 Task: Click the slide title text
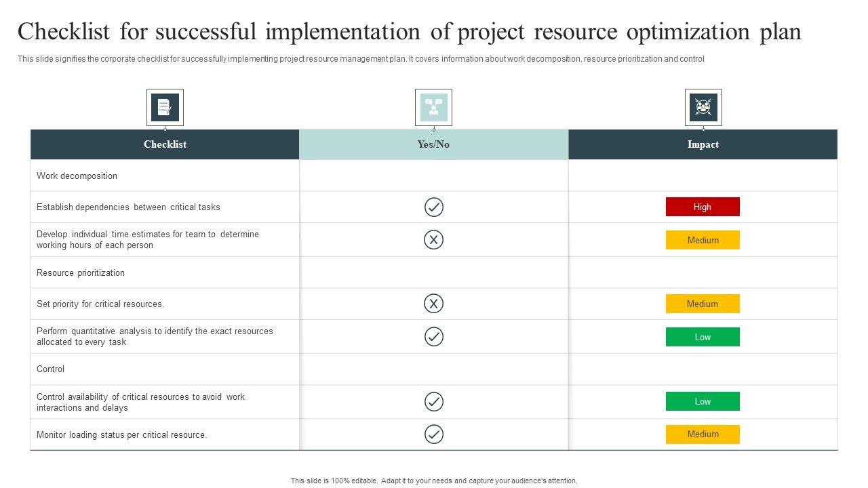point(410,32)
